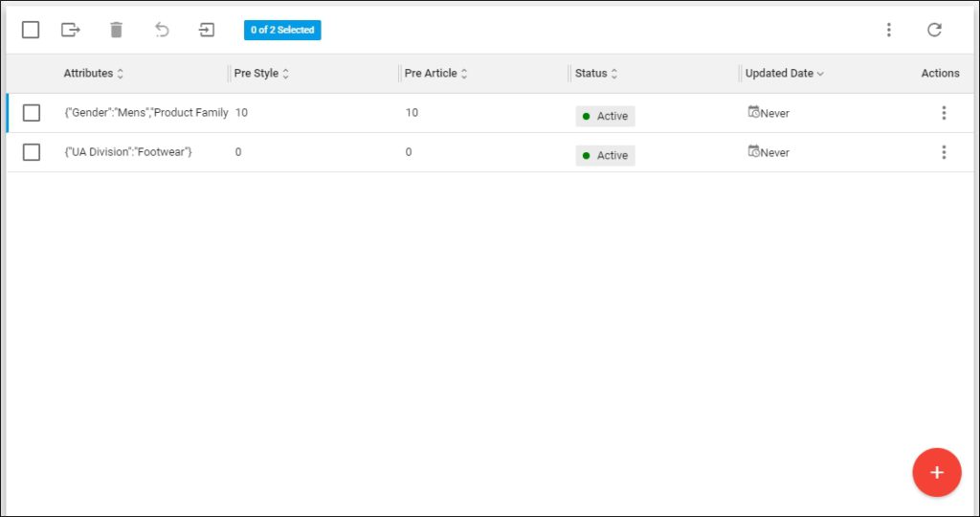Click the trash delete icon
Viewport: 980px width, 517px height.
tap(116, 30)
